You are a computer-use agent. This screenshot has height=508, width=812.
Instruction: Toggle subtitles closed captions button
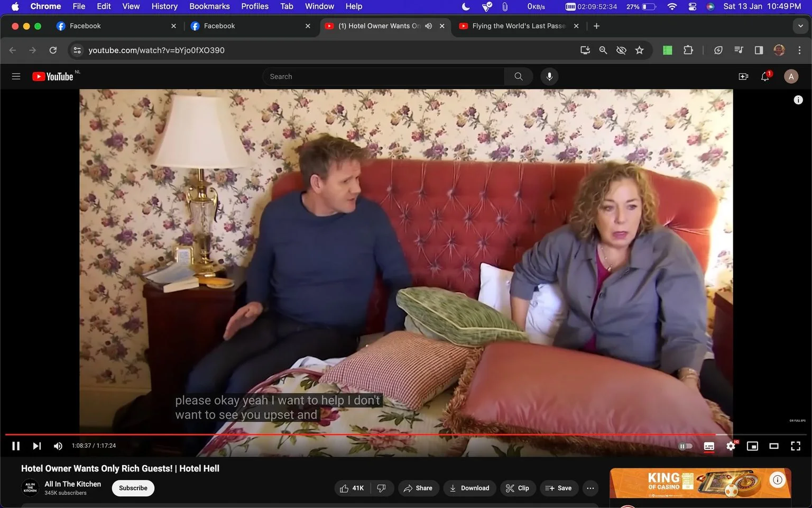coord(709,446)
